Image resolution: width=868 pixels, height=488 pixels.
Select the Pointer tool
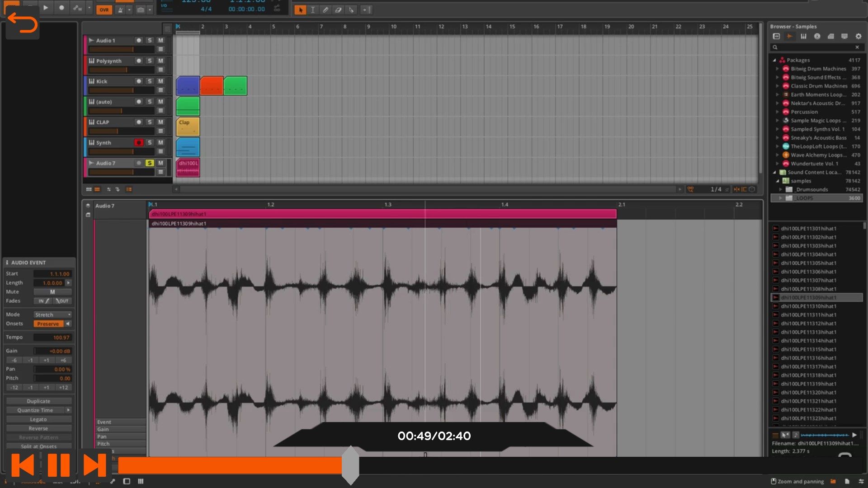(300, 9)
